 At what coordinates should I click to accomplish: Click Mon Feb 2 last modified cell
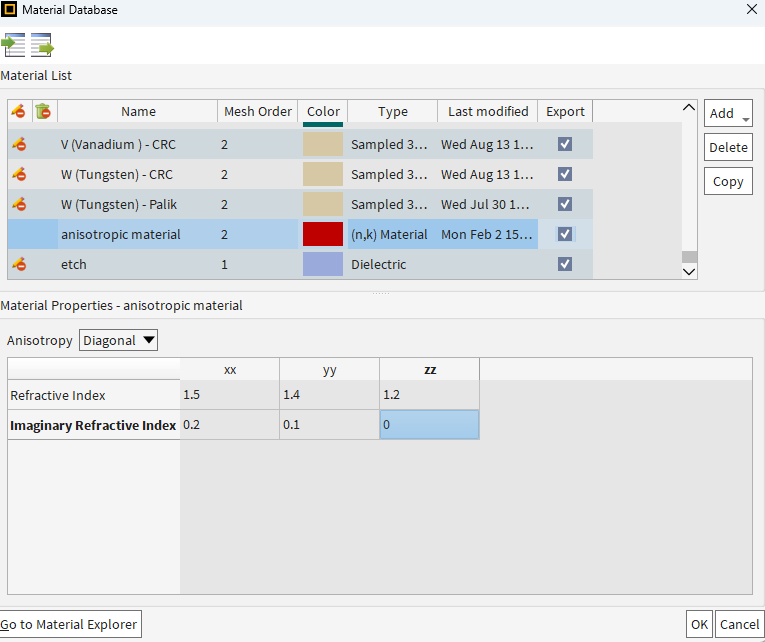[x=486, y=235]
